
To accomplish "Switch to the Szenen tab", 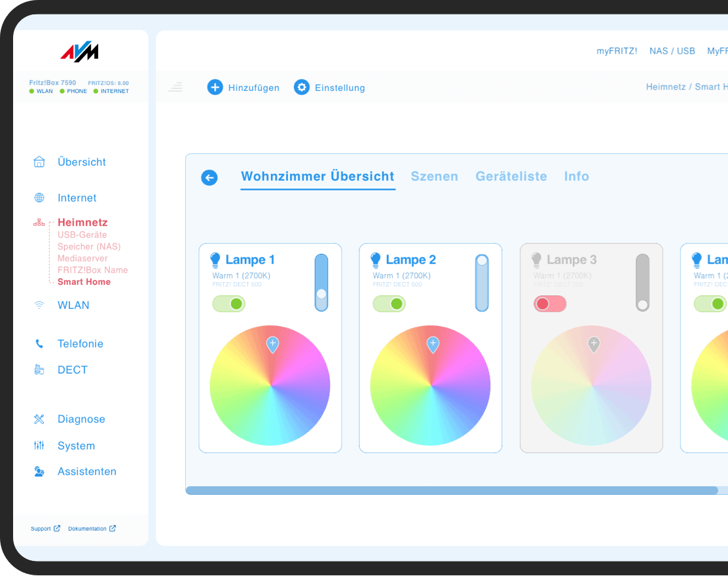I will pyautogui.click(x=434, y=176).
